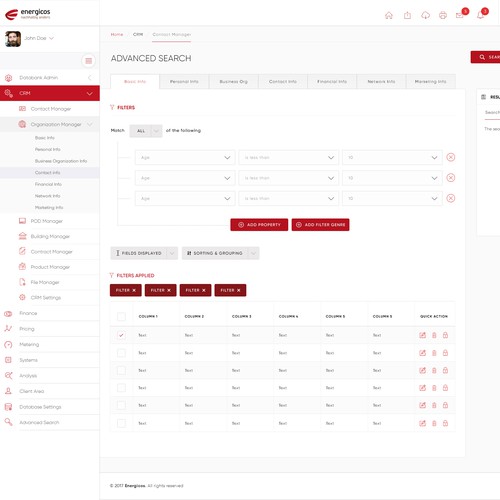Click edit icon in second table row
Screen dimensions: 500x500
[x=422, y=353]
